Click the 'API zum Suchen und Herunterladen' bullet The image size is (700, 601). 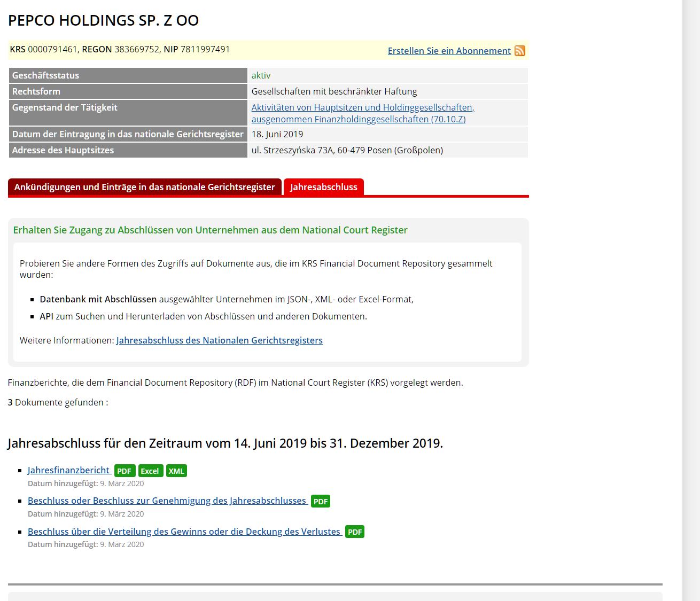pyautogui.click(x=204, y=316)
